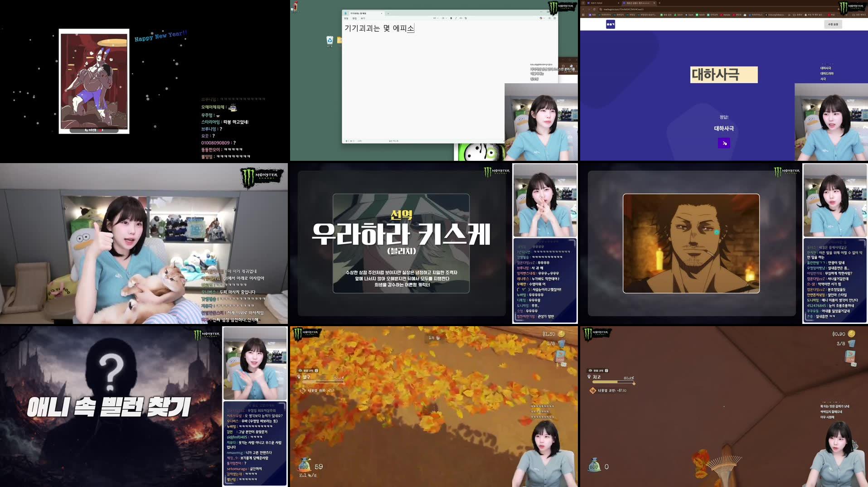Image resolution: width=868 pixels, height=487 pixels.
Task: Click inside the Chrome address bar
Action: (x=635, y=9)
